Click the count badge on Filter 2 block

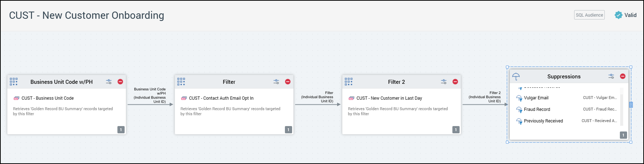tap(456, 130)
